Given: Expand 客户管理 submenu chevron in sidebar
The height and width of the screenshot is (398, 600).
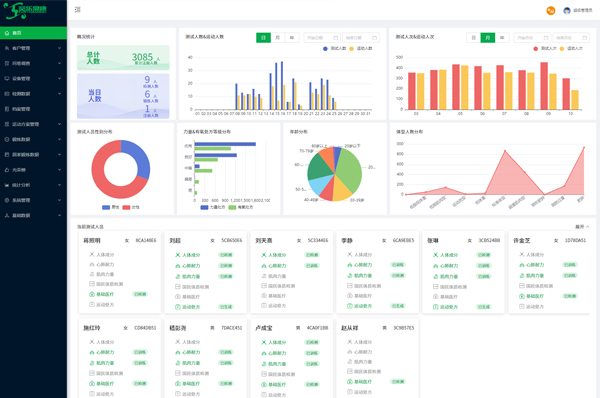Looking at the screenshot, I should pos(59,48).
